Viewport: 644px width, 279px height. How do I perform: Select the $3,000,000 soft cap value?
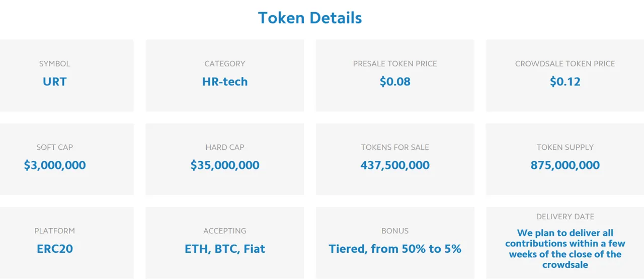(x=55, y=165)
